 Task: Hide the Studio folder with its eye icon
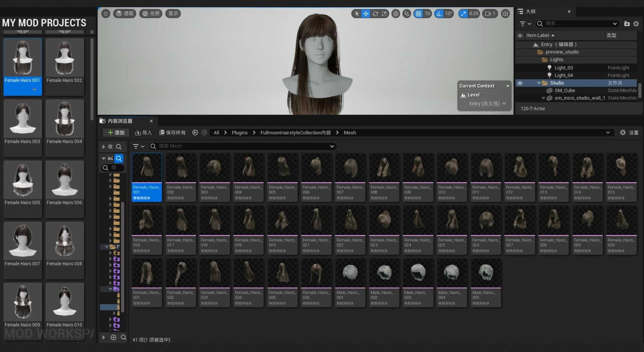click(520, 83)
